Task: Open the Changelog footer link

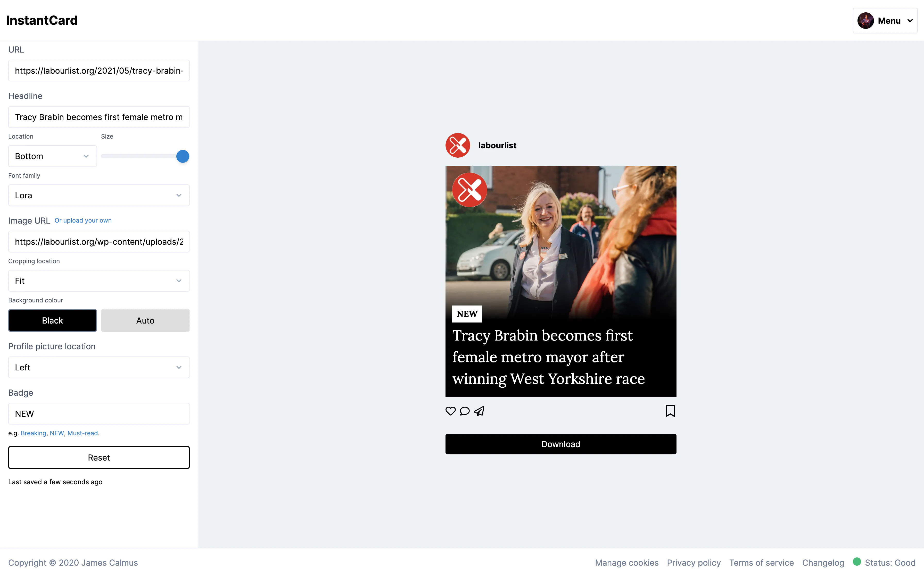Action: (x=823, y=563)
